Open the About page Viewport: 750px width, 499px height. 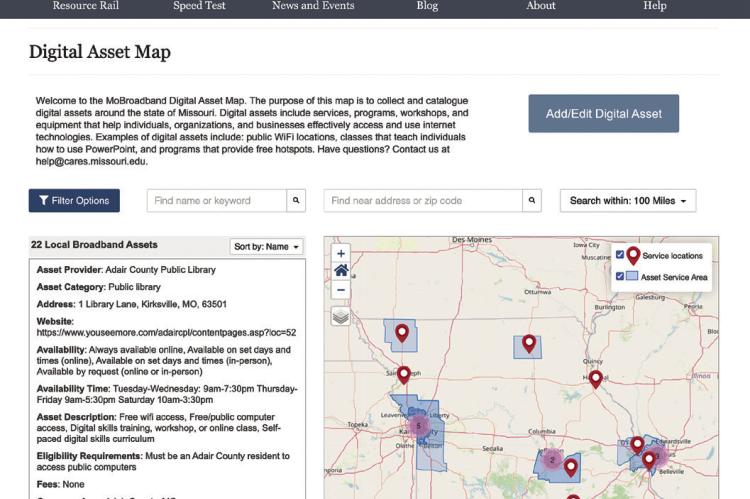coord(540,6)
